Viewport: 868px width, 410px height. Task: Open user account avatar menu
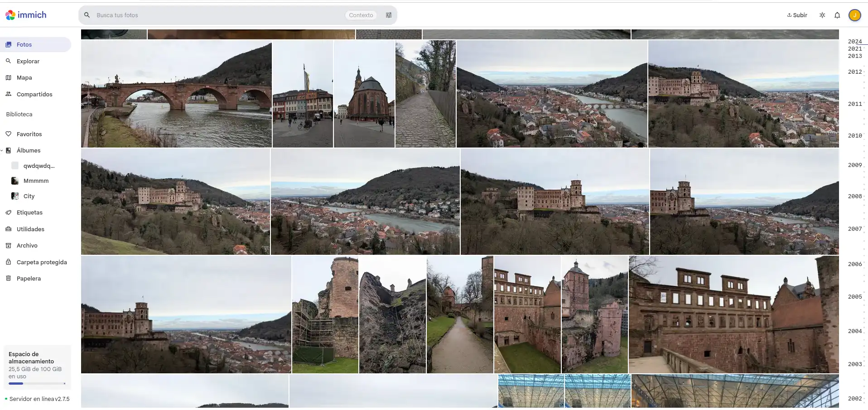pyautogui.click(x=854, y=15)
